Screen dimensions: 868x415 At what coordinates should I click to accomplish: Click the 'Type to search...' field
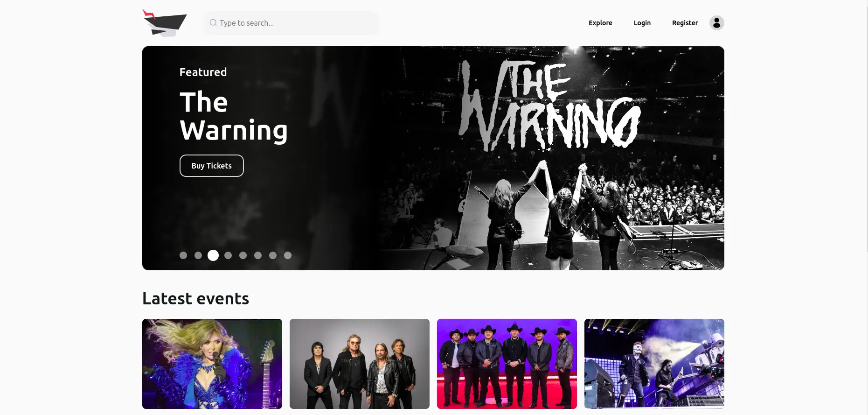pos(291,23)
